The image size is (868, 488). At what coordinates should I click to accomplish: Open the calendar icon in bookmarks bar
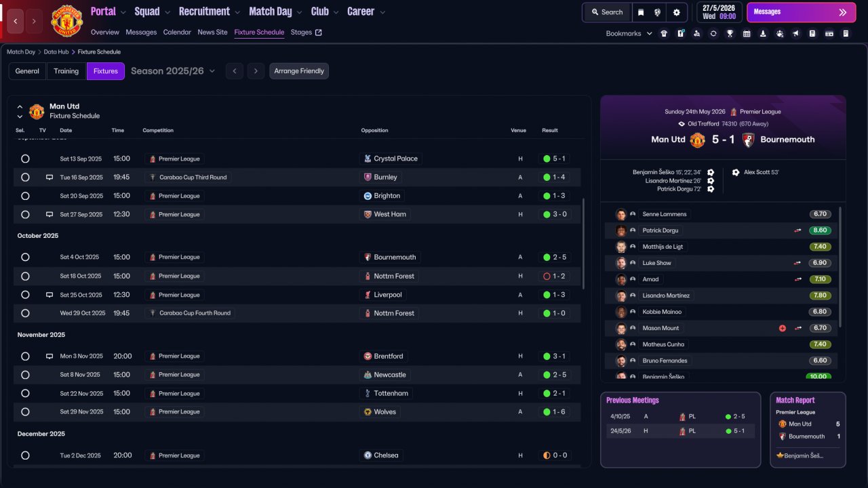pyautogui.click(x=747, y=33)
